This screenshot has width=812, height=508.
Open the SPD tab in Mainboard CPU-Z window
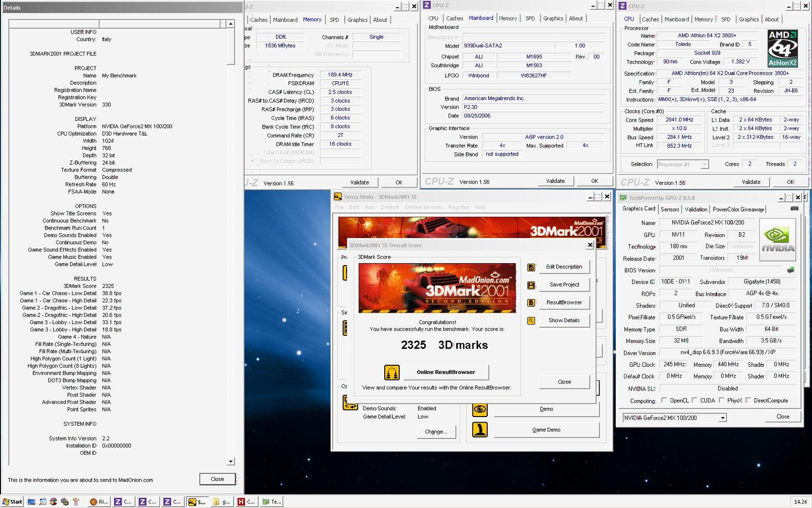[530, 18]
